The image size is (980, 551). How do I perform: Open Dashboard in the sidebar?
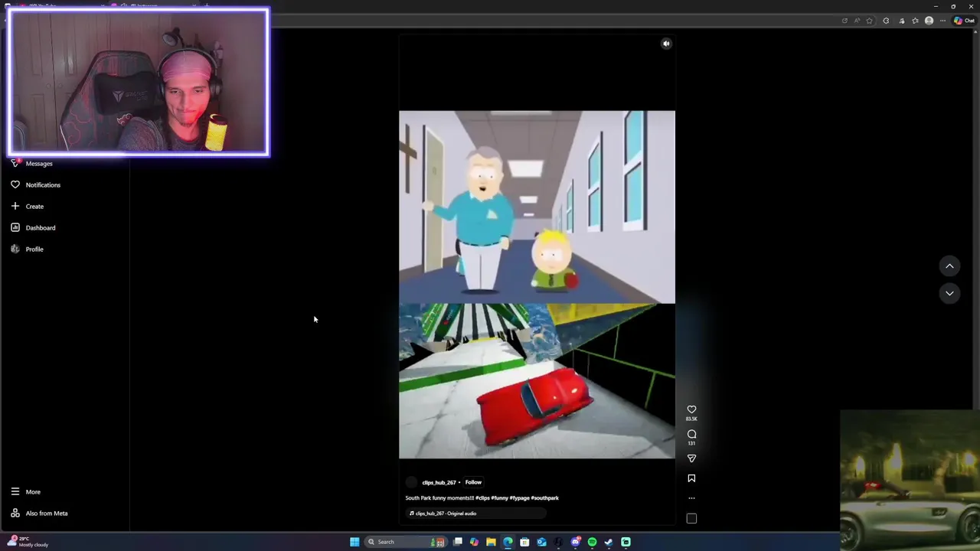pyautogui.click(x=41, y=228)
